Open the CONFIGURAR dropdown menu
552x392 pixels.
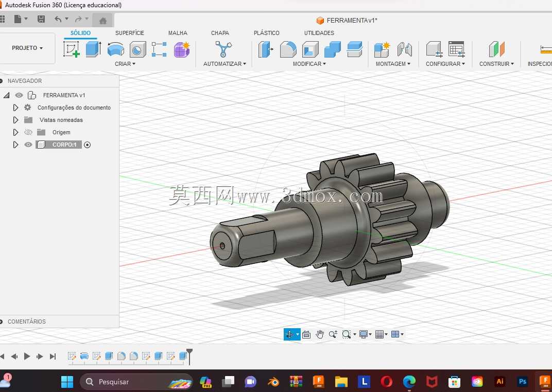click(445, 64)
